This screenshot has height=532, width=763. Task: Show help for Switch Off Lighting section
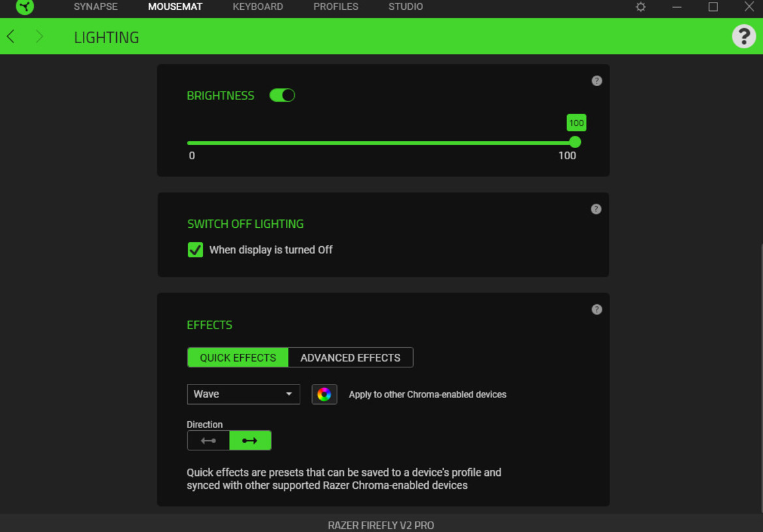pyautogui.click(x=596, y=210)
